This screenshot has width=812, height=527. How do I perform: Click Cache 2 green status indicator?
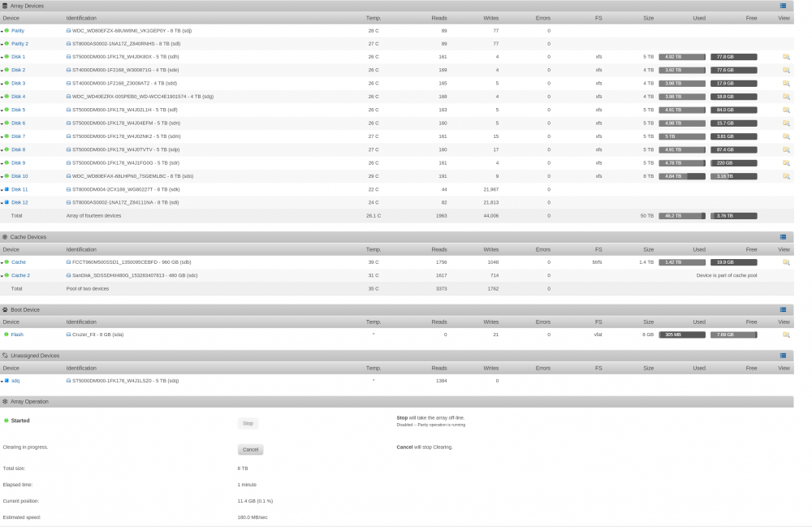pyautogui.click(x=6, y=275)
